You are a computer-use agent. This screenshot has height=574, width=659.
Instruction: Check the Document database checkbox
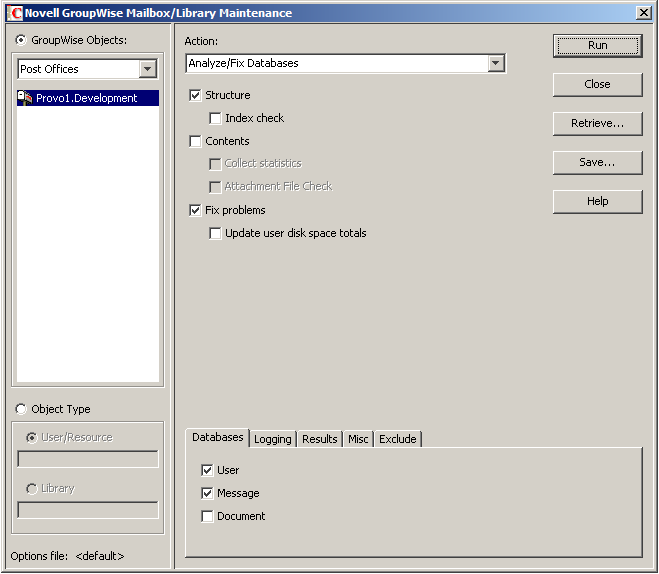207,516
